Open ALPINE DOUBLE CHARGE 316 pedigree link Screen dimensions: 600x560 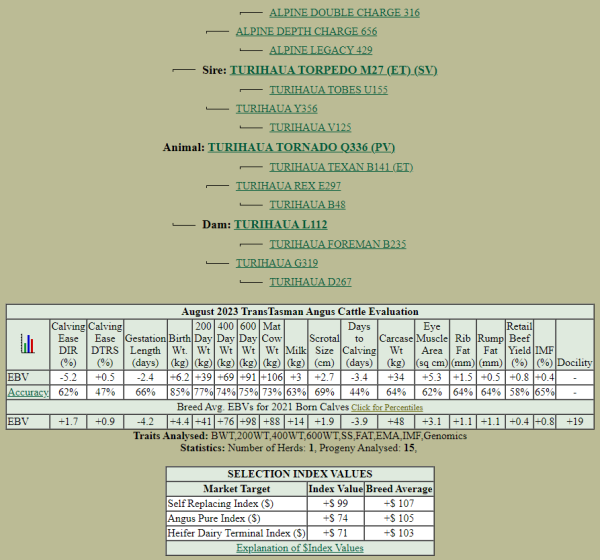tap(344, 13)
